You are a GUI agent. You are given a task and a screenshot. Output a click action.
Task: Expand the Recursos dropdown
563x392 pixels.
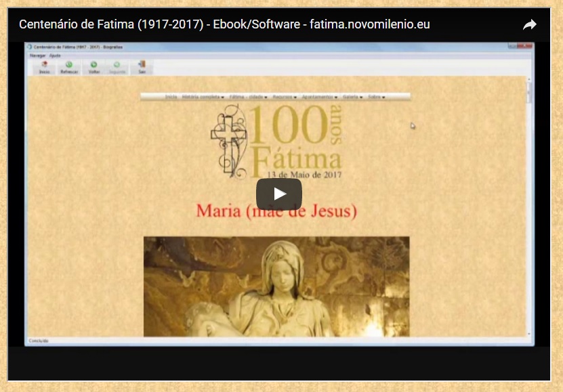(285, 97)
